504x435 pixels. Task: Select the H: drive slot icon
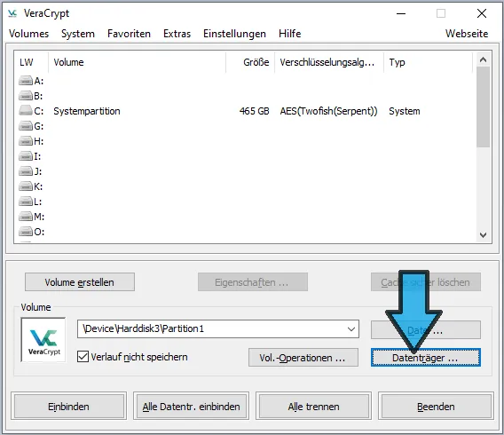pos(26,141)
